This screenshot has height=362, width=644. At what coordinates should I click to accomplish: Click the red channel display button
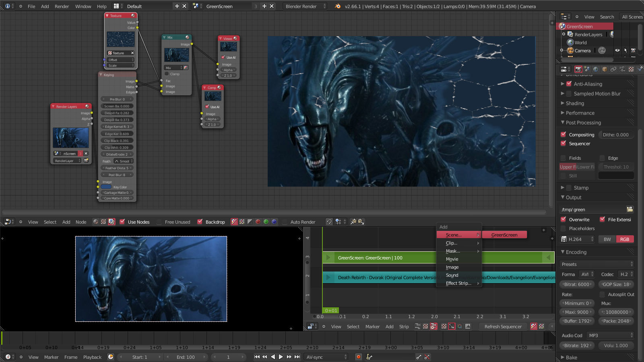click(x=258, y=222)
